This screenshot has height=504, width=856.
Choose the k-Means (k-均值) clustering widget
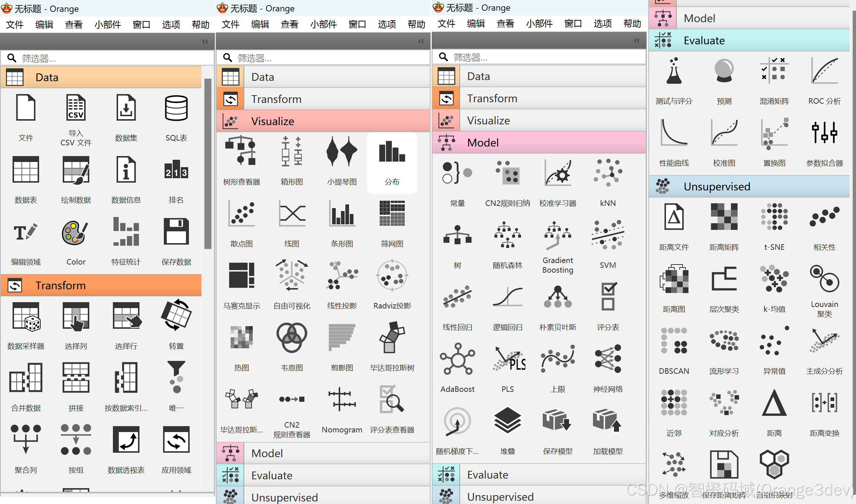point(774,279)
